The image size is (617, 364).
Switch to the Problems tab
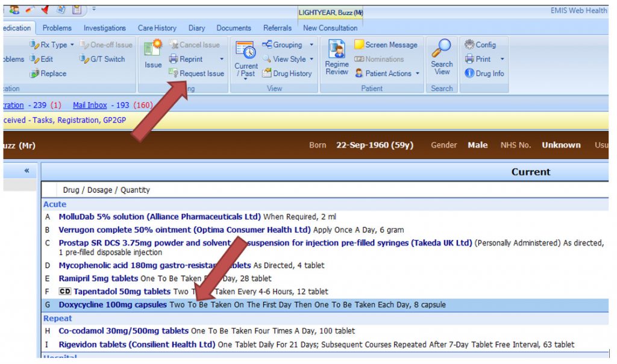point(57,28)
